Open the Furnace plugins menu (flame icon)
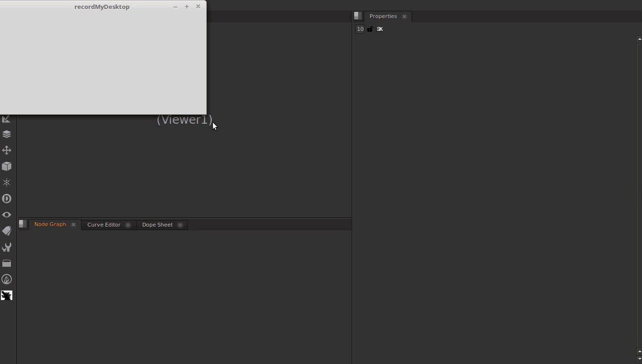The height and width of the screenshot is (364, 642). click(7, 279)
